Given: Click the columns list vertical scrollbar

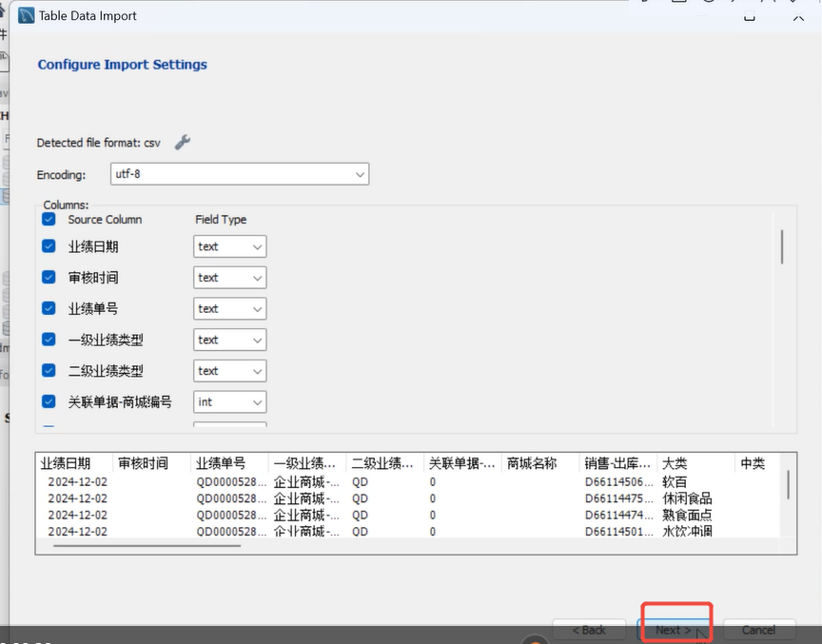Looking at the screenshot, I should pos(782,246).
